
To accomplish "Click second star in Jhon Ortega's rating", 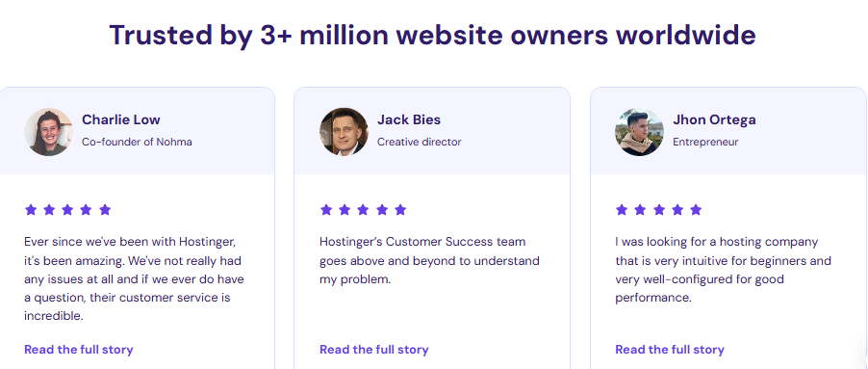I will coord(641,209).
